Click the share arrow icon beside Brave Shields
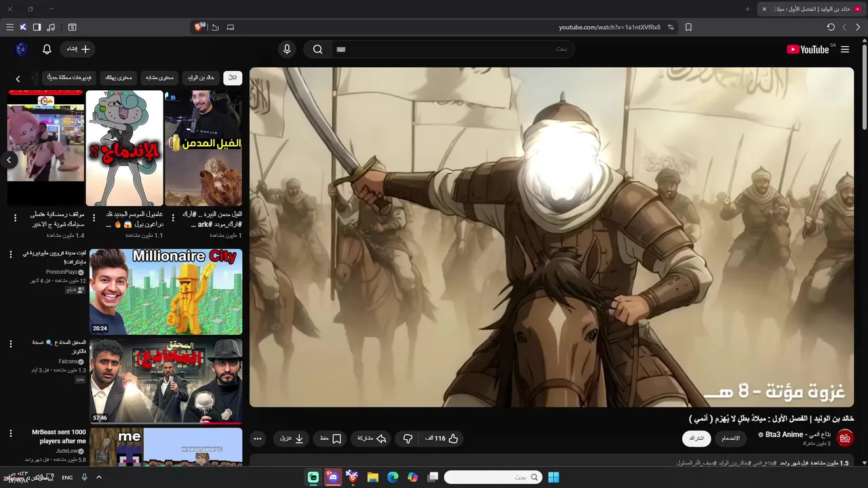This screenshot has height=488, width=868. [215, 27]
